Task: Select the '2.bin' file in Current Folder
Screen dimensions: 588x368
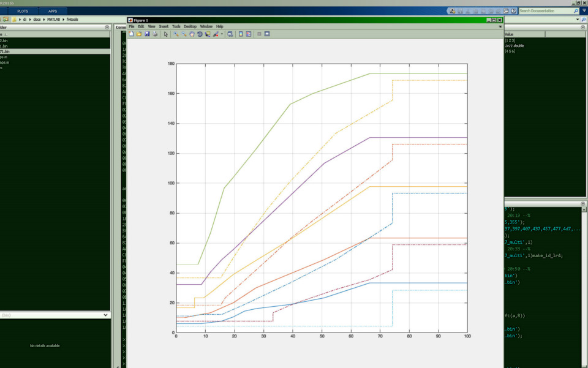Action: pos(55,40)
